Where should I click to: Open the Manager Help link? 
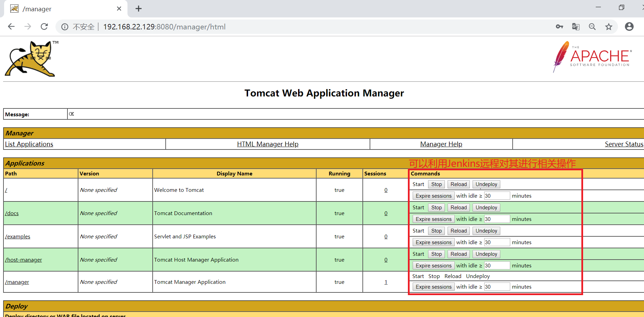tap(441, 144)
